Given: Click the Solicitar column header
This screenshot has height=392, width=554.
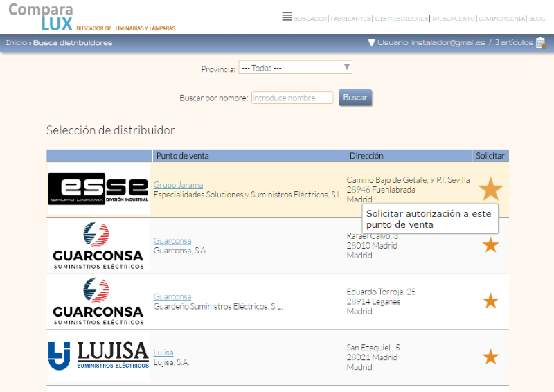Looking at the screenshot, I should 490,156.
